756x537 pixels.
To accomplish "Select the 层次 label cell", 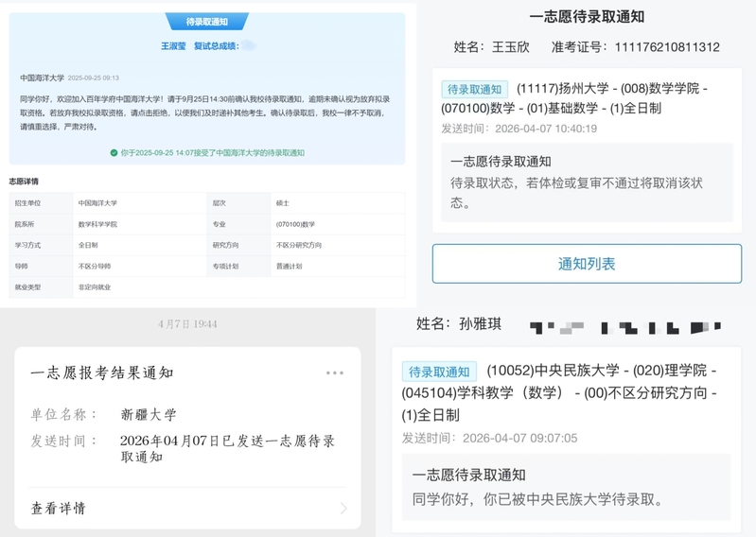I will click(x=238, y=202).
